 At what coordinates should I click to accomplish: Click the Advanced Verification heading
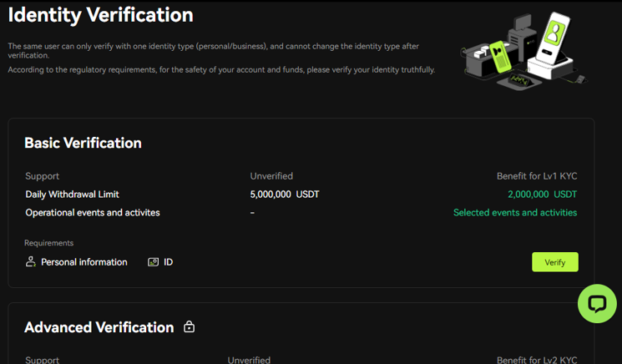[99, 327]
